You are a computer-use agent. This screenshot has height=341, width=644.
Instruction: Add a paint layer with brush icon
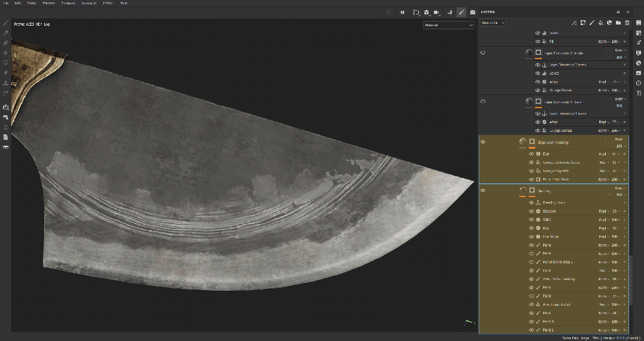tap(591, 23)
